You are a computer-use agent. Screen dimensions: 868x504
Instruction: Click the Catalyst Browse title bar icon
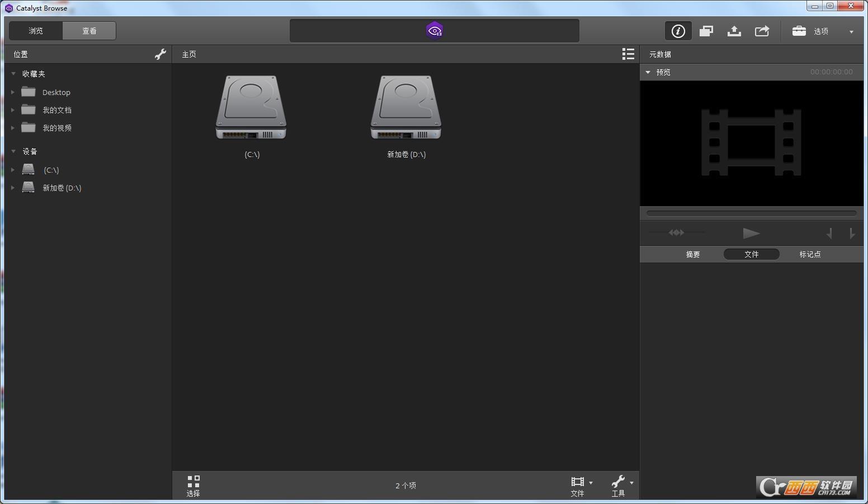coord(9,8)
